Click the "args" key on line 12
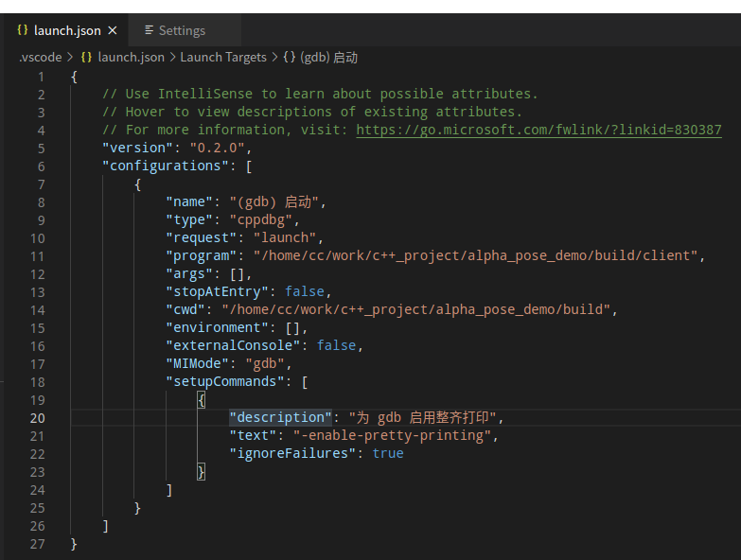Viewport: 741px width, 560px height. [189, 273]
